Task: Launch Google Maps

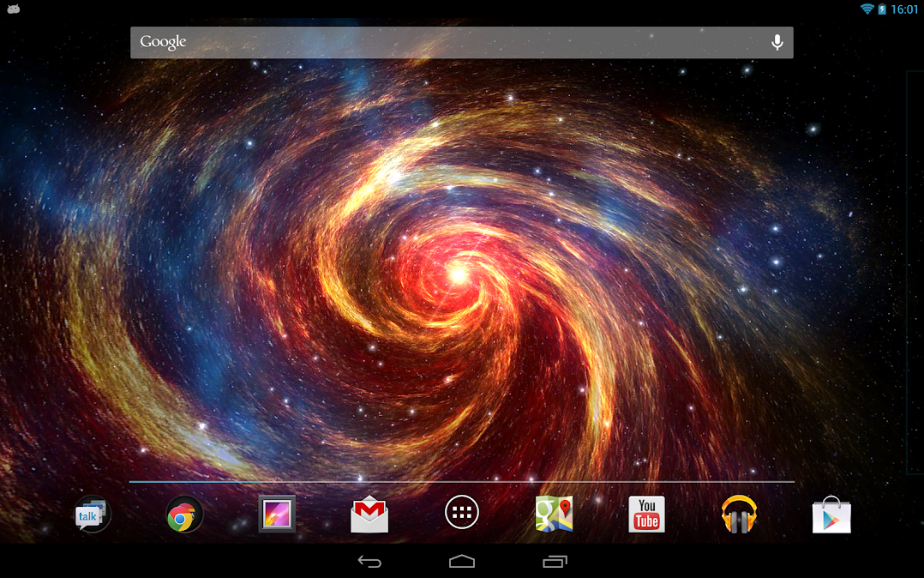Action: [x=554, y=514]
